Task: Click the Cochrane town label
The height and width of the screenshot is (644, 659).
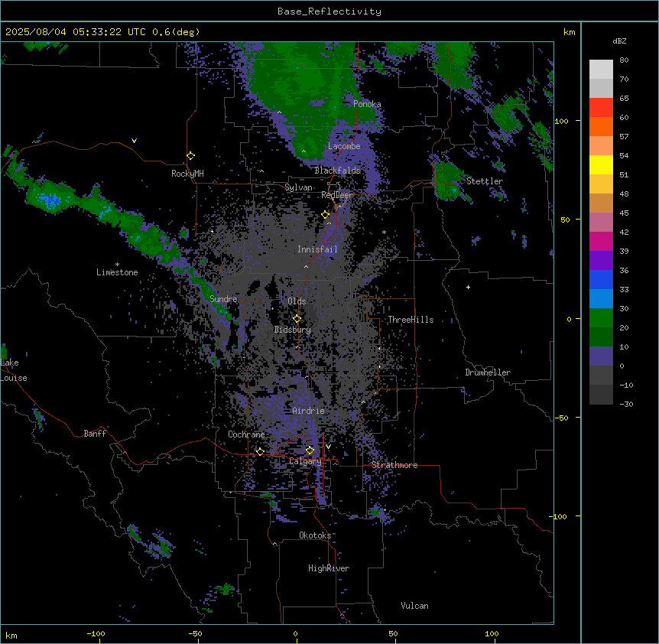Action: tap(246, 434)
